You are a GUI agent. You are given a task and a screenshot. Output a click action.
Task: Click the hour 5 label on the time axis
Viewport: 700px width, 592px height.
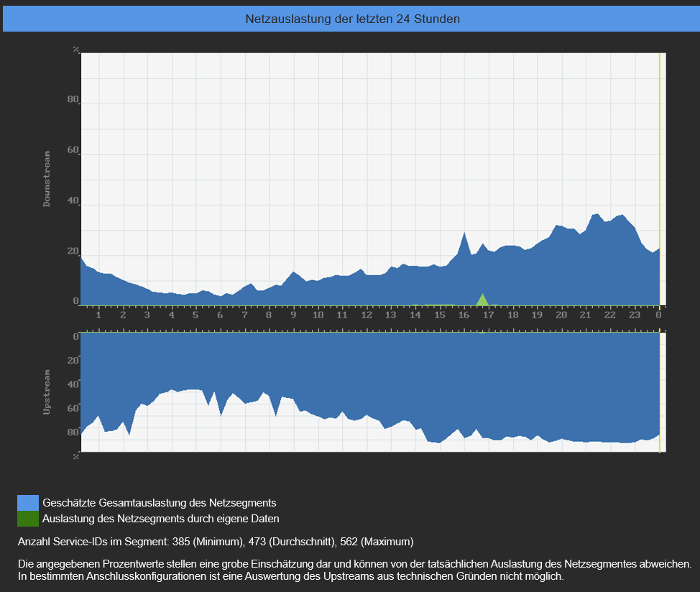[x=195, y=315]
